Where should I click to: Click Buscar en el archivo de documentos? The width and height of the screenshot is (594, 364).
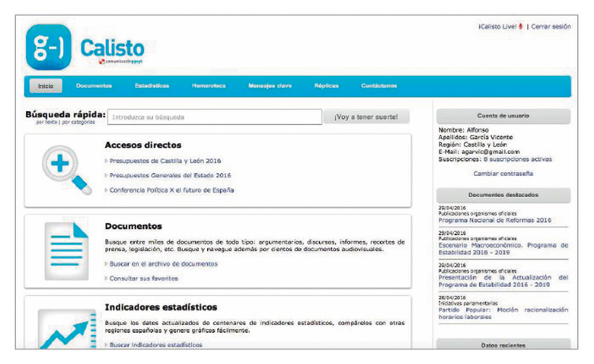(163, 263)
